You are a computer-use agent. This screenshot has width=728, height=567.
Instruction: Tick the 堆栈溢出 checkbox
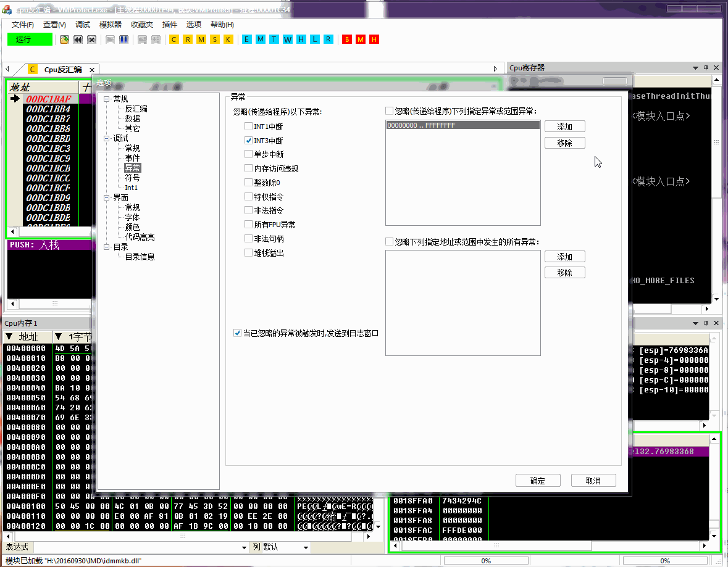click(248, 253)
